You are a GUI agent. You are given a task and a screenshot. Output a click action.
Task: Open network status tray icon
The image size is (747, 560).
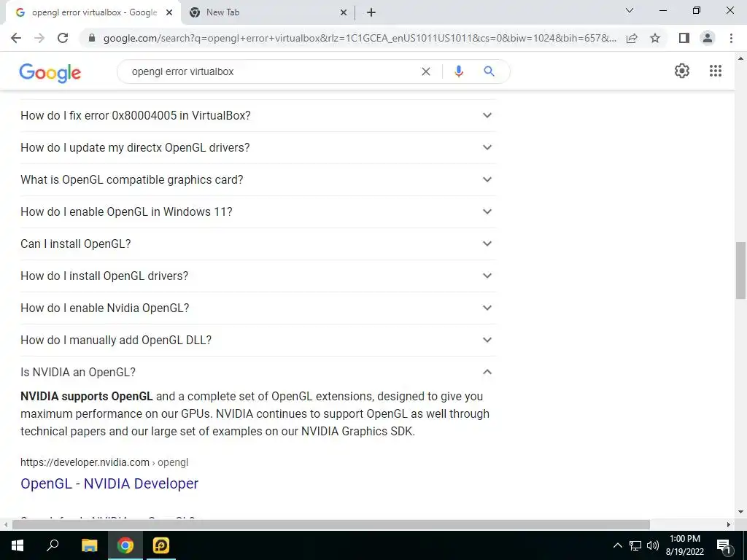(635, 545)
